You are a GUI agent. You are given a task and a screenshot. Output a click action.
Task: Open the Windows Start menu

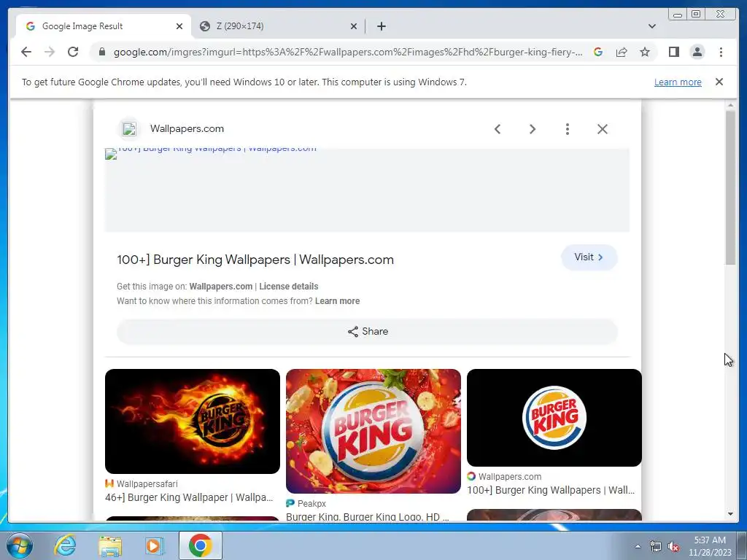(20, 545)
